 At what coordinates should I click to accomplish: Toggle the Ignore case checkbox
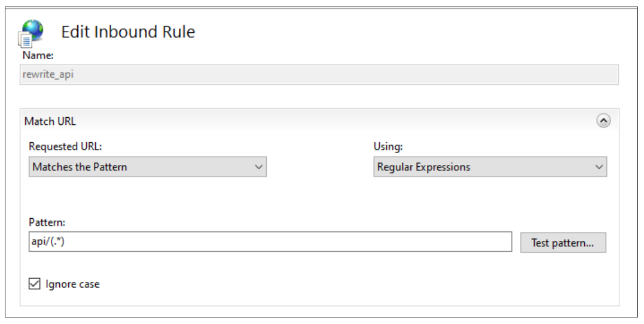34,284
